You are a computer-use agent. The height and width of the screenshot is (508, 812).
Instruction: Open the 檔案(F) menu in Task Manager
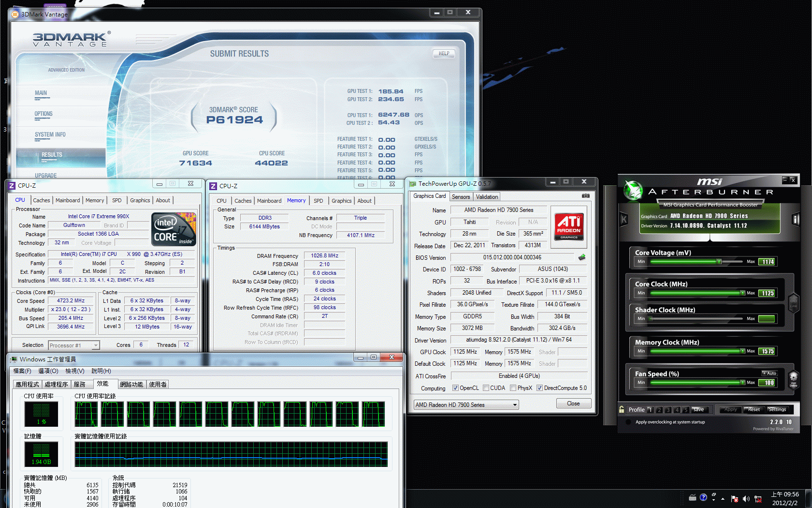[x=22, y=371]
